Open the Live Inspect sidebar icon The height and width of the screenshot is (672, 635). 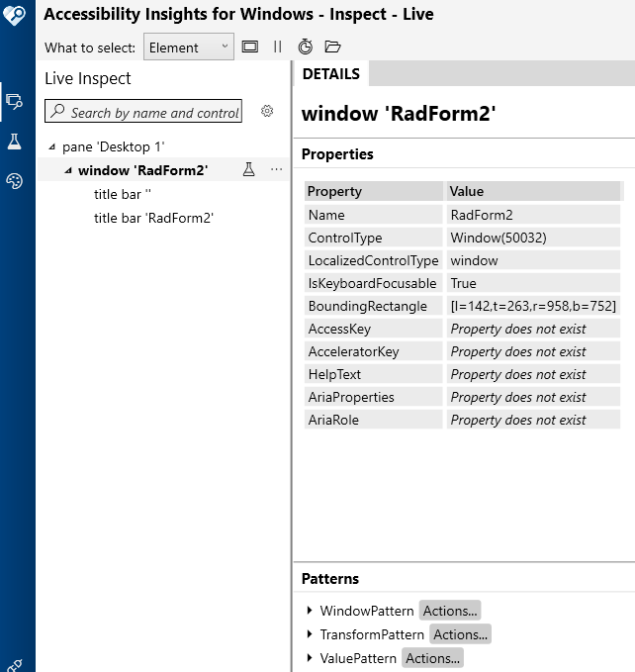click(14, 102)
